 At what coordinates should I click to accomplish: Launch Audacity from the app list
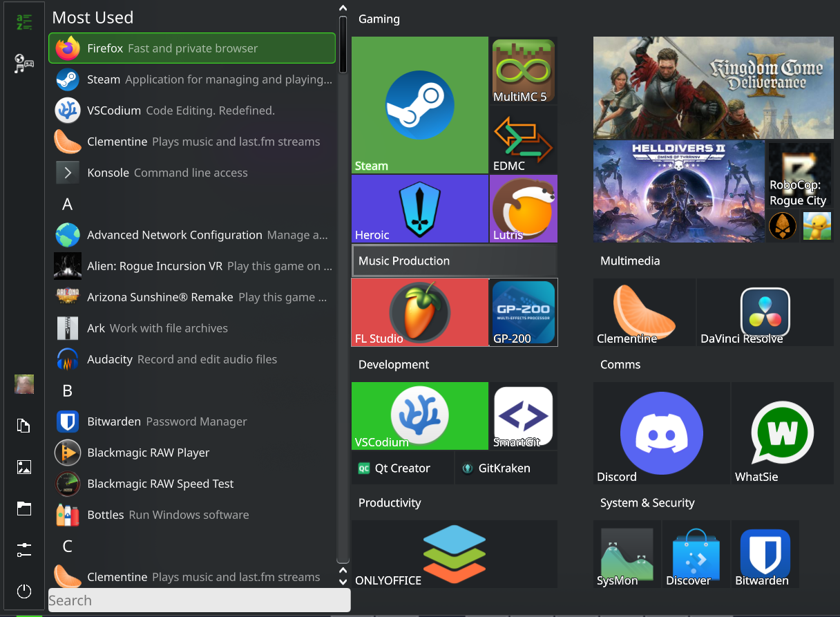coord(192,359)
